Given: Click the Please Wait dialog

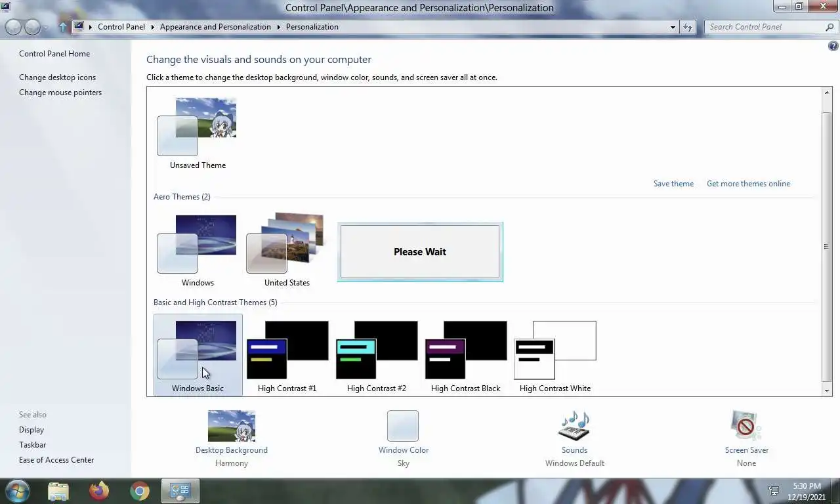Looking at the screenshot, I should click(420, 252).
